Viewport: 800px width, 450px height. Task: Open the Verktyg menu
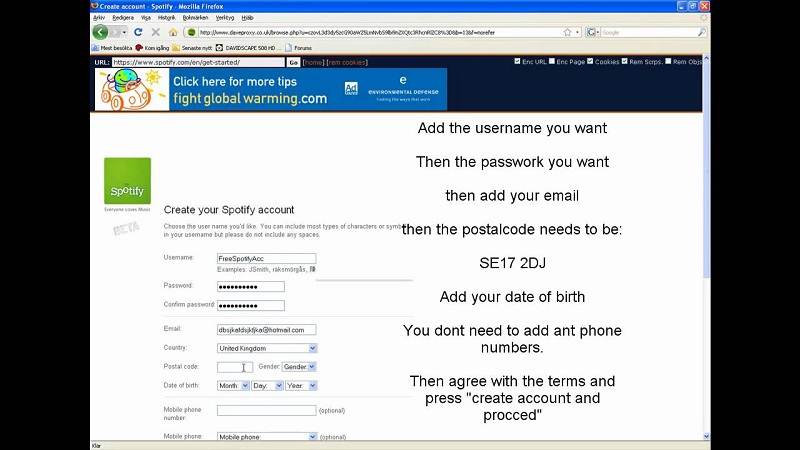click(x=225, y=17)
